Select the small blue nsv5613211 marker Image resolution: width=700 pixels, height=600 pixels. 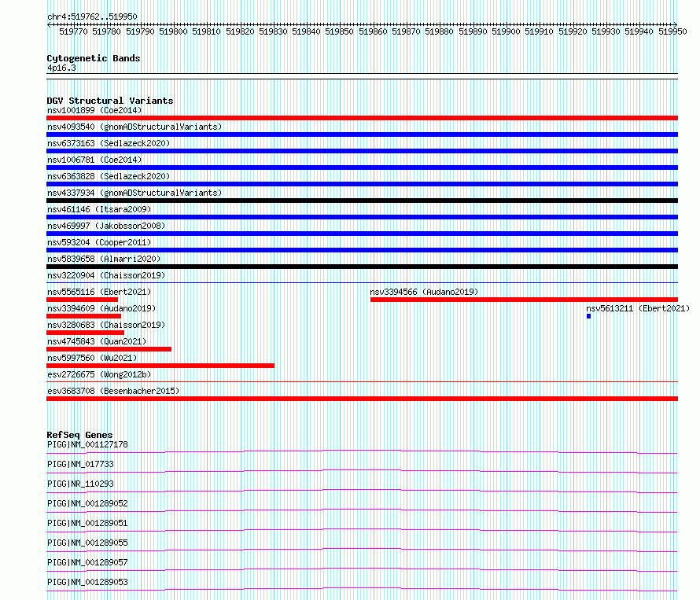tap(589, 316)
